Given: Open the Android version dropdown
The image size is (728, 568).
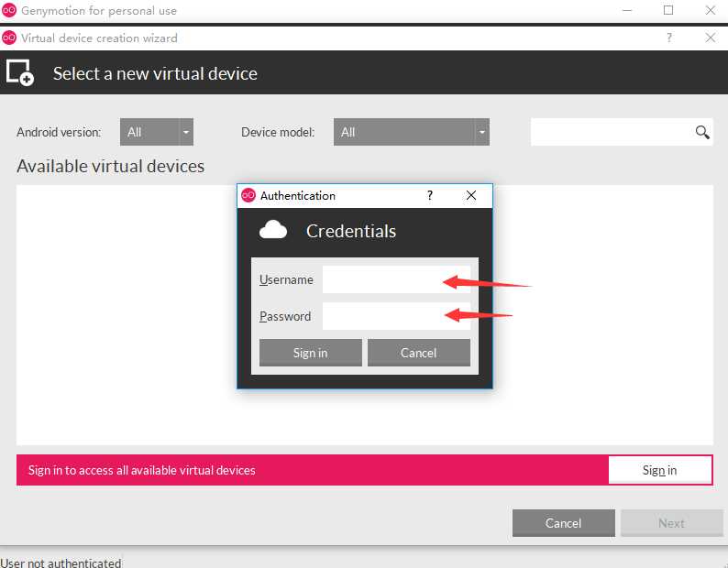Looking at the screenshot, I should (x=157, y=132).
